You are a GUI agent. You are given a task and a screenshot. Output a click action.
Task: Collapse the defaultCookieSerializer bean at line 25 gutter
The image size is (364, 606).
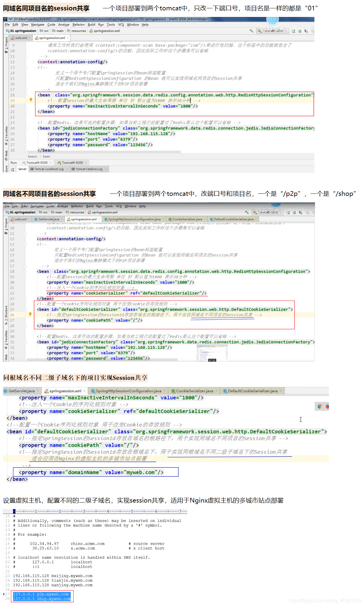point(25,309)
